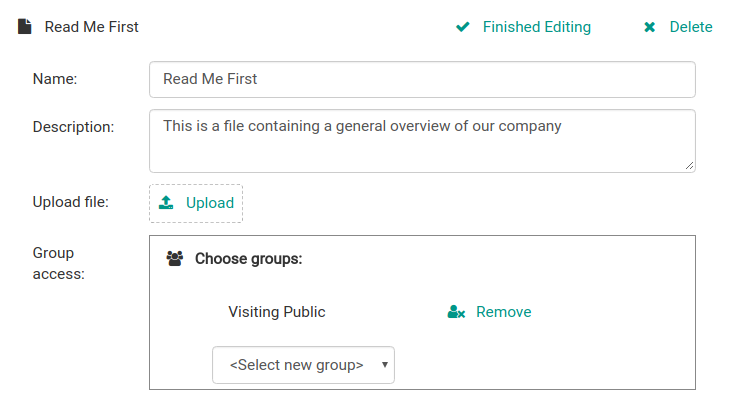Focus the Name input field
This screenshot has width=745, height=405.
coord(421,79)
